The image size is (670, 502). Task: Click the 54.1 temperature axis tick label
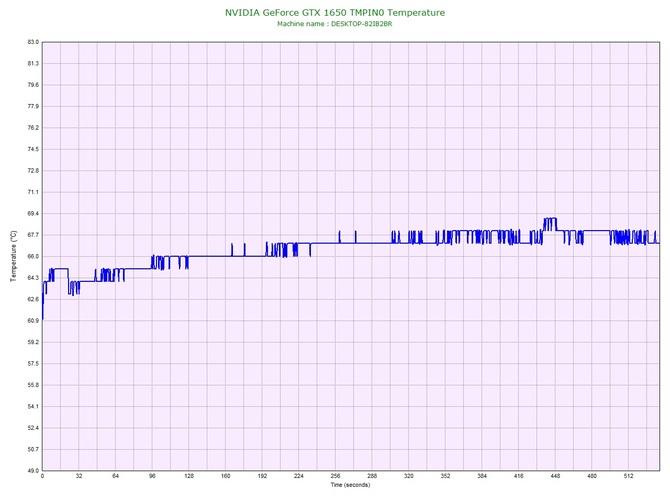(33, 406)
